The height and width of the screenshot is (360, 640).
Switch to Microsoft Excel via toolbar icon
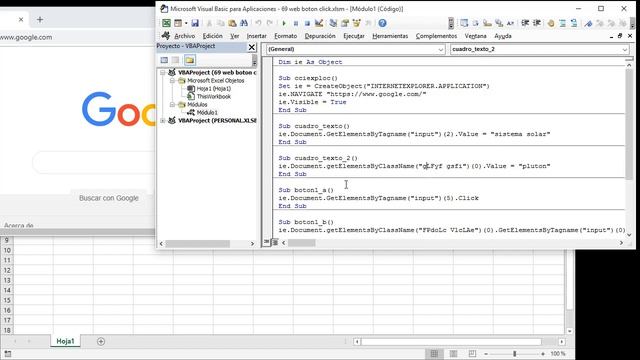pos(166,23)
